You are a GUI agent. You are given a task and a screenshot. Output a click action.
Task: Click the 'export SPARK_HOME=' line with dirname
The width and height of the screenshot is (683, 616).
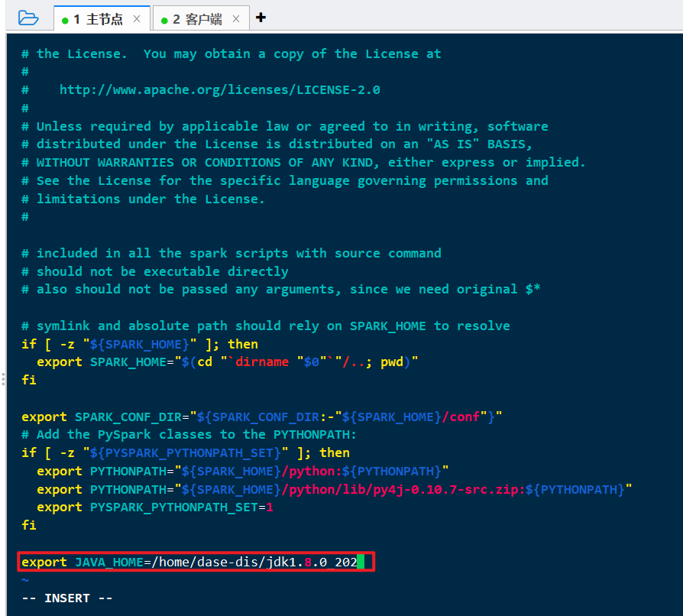228,362
